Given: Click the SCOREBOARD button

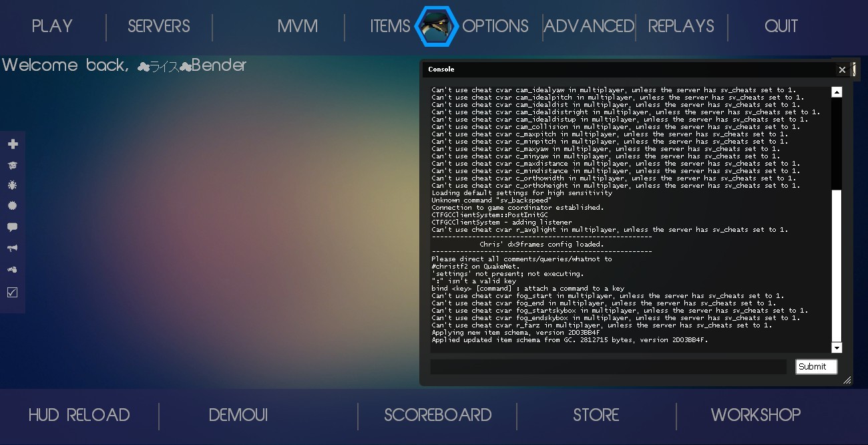Looking at the screenshot, I should 438,415.
